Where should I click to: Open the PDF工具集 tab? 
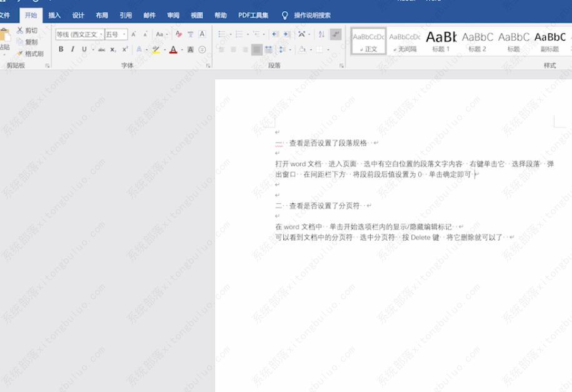pos(253,16)
